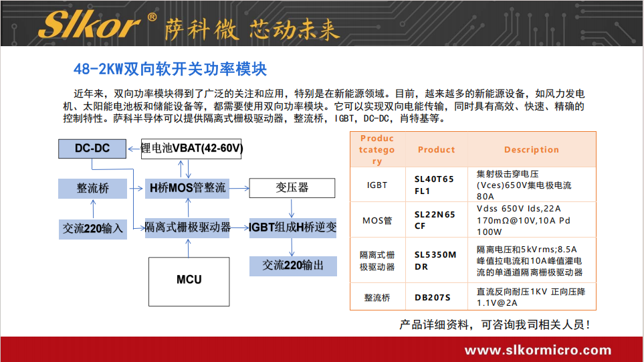644x362 pixels.
Task: Click the SL40T65FL1 product cell
Action: click(x=436, y=185)
